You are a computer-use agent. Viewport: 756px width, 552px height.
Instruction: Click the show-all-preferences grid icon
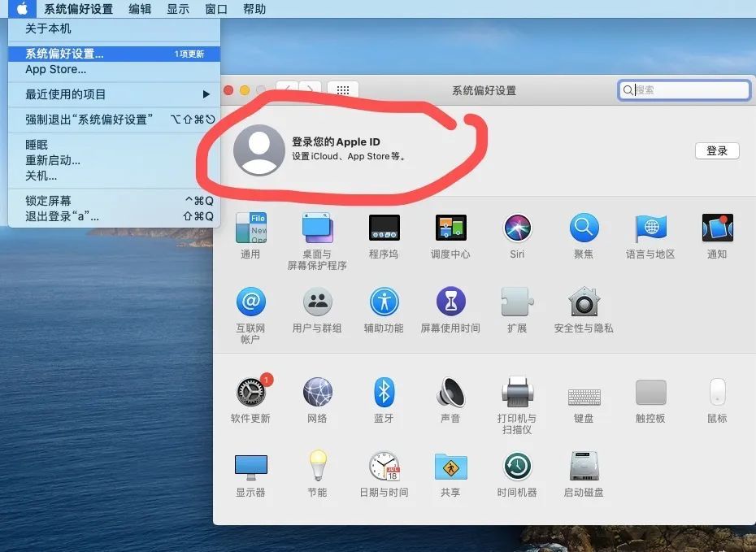(342, 90)
